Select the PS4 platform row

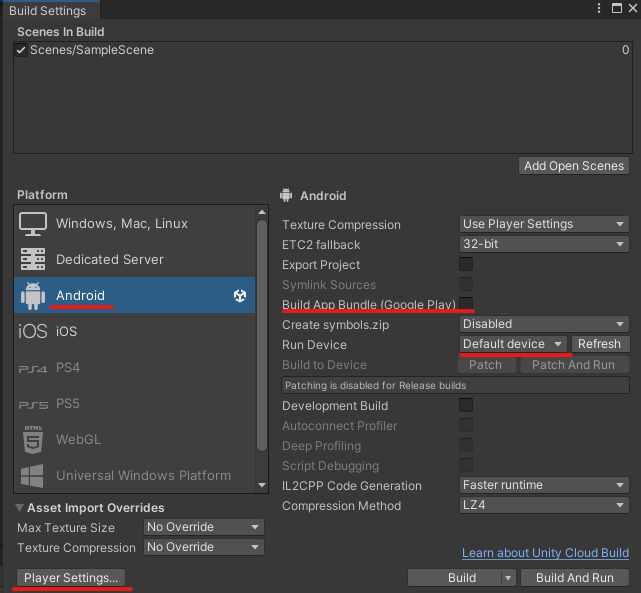point(135,367)
